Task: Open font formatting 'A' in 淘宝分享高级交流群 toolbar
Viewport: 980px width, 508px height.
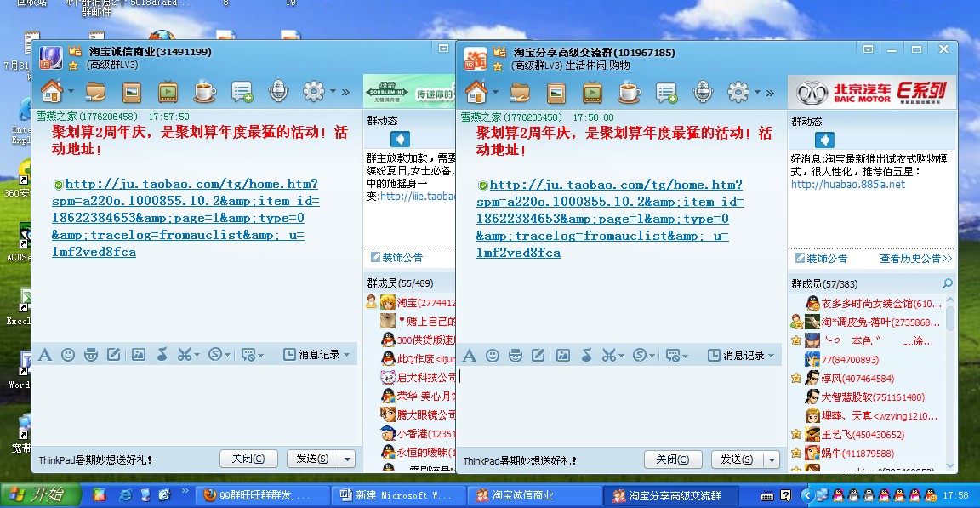Action: click(x=470, y=356)
